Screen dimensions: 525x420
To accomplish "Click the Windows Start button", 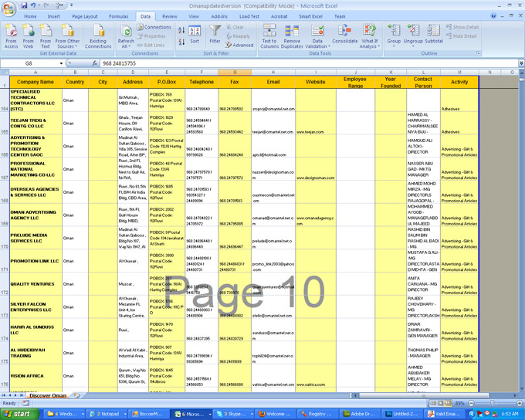I will click(x=17, y=414).
